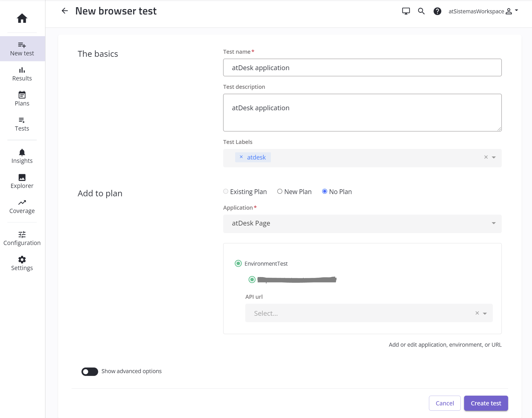
Task: Open Plans section in sidebar
Action: tap(22, 99)
